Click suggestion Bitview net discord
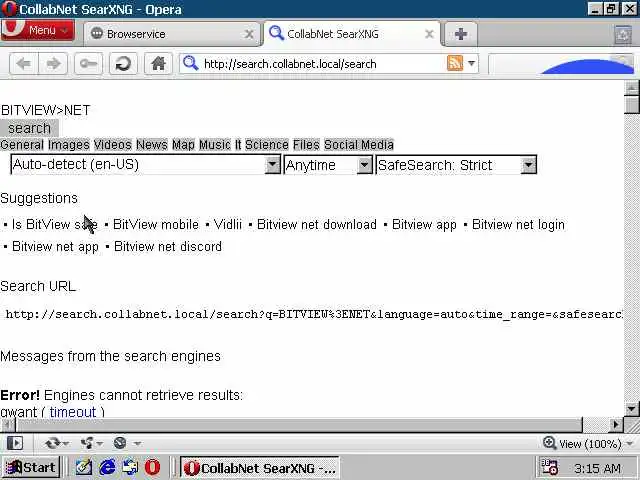This screenshot has width=640, height=480. [x=168, y=247]
